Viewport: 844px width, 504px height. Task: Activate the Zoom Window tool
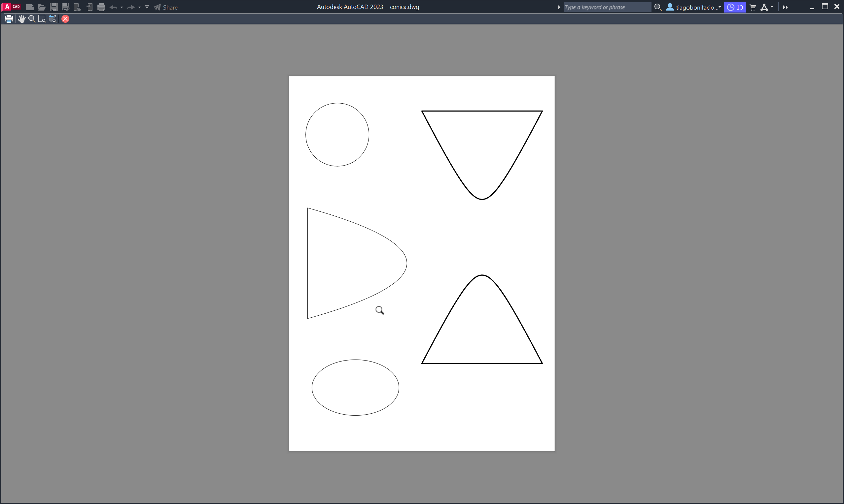coord(42,19)
